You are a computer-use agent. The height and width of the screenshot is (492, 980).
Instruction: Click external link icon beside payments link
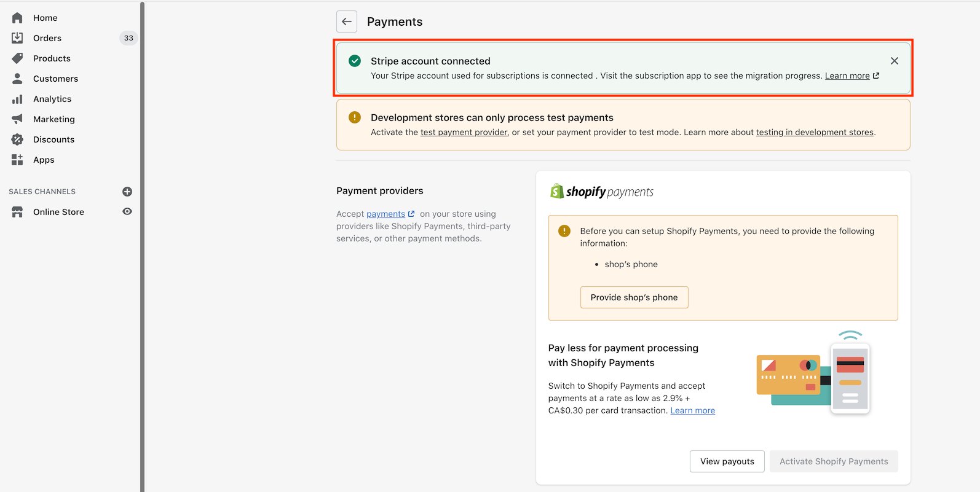411,214
